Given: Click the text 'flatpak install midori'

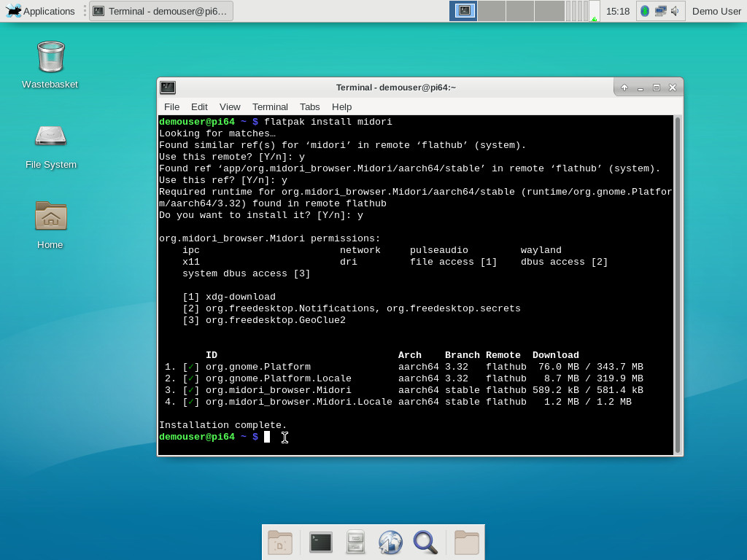Looking at the screenshot, I should click(328, 122).
